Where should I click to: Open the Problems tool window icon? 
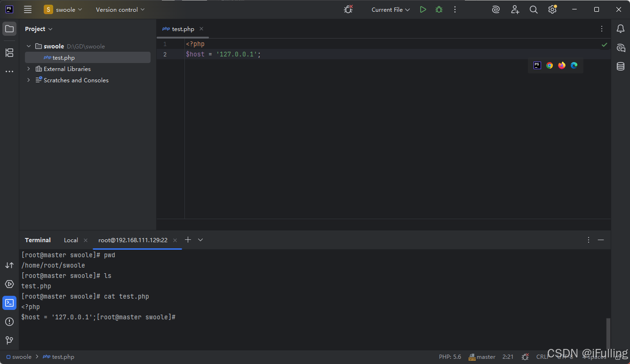9,322
